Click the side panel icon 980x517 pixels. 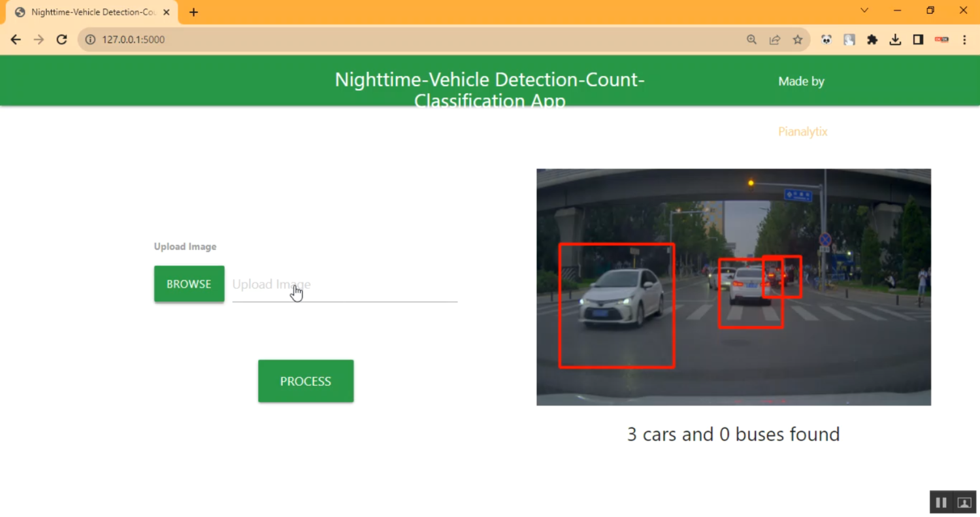(917, 39)
